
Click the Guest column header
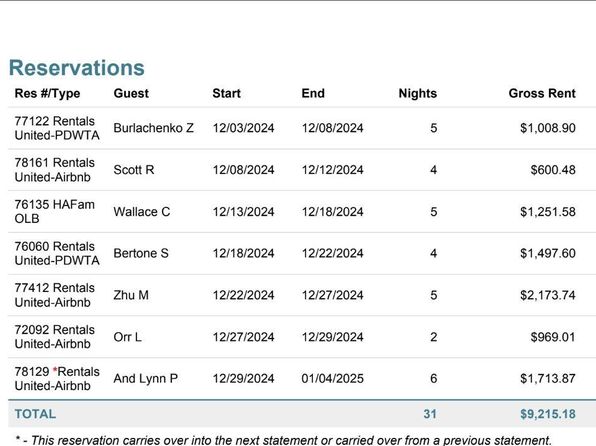coord(131,94)
